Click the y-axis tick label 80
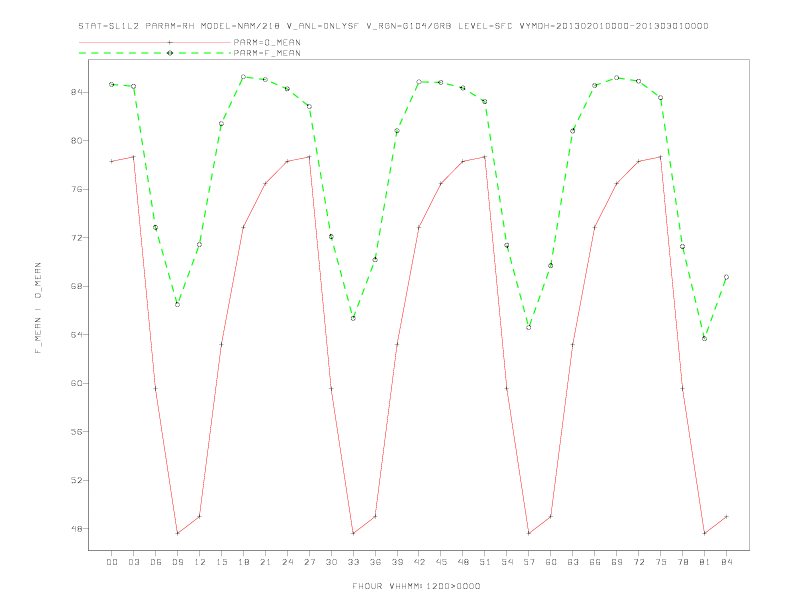792x612 pixels. click(77, 141)
